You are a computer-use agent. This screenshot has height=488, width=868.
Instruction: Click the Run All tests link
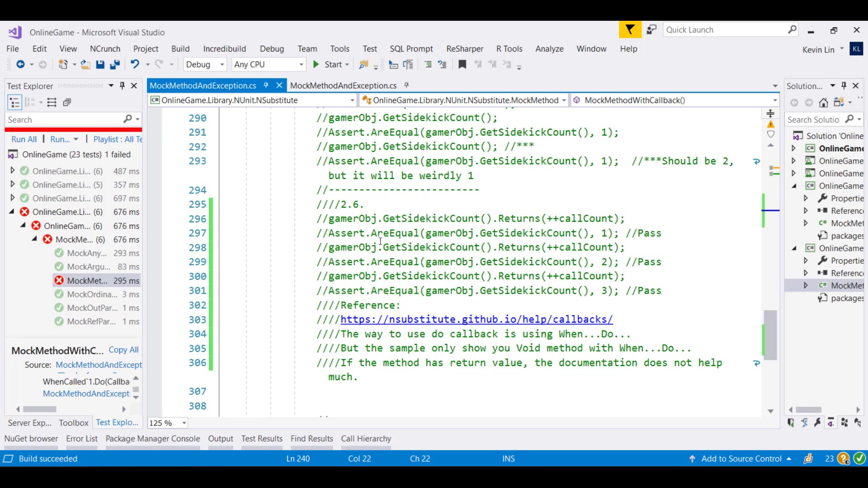[x=24, y=139]
